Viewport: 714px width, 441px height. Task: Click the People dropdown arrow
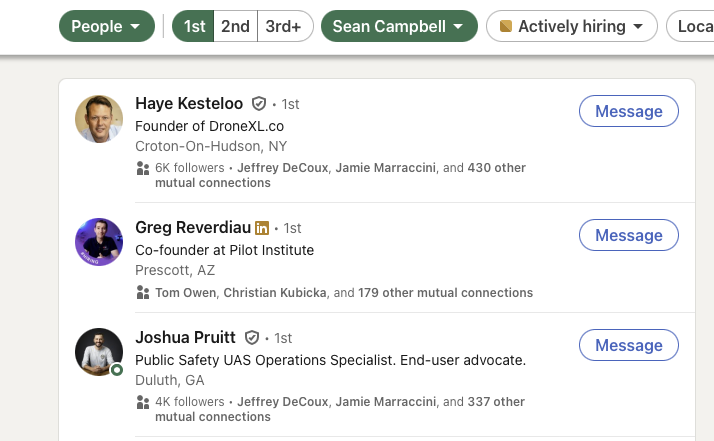click(x=135, y=26)
